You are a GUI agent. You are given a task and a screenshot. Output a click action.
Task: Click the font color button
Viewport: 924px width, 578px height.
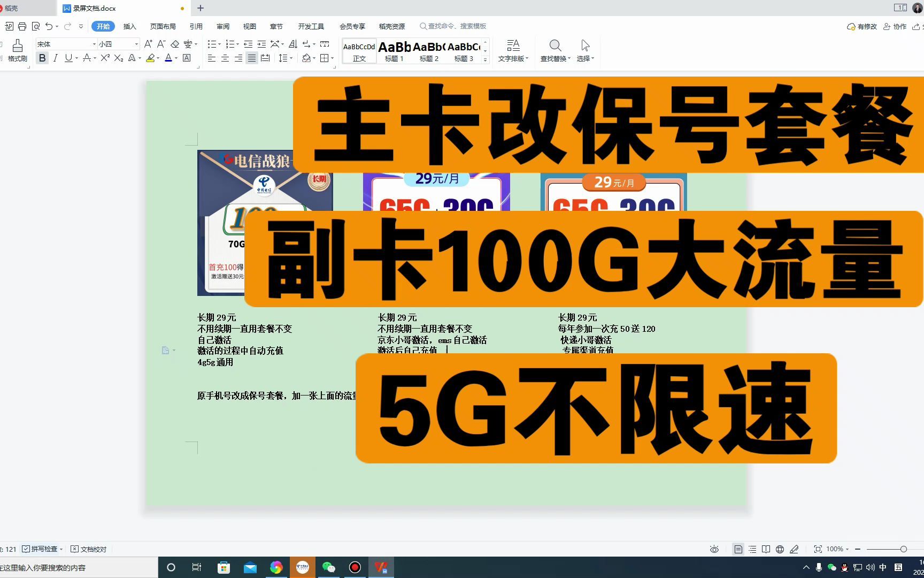168,58
